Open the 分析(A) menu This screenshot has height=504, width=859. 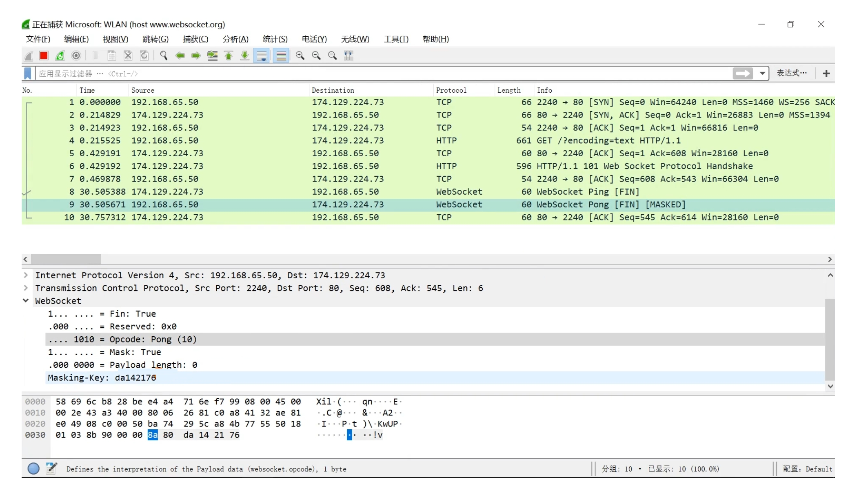click(235, 39)
